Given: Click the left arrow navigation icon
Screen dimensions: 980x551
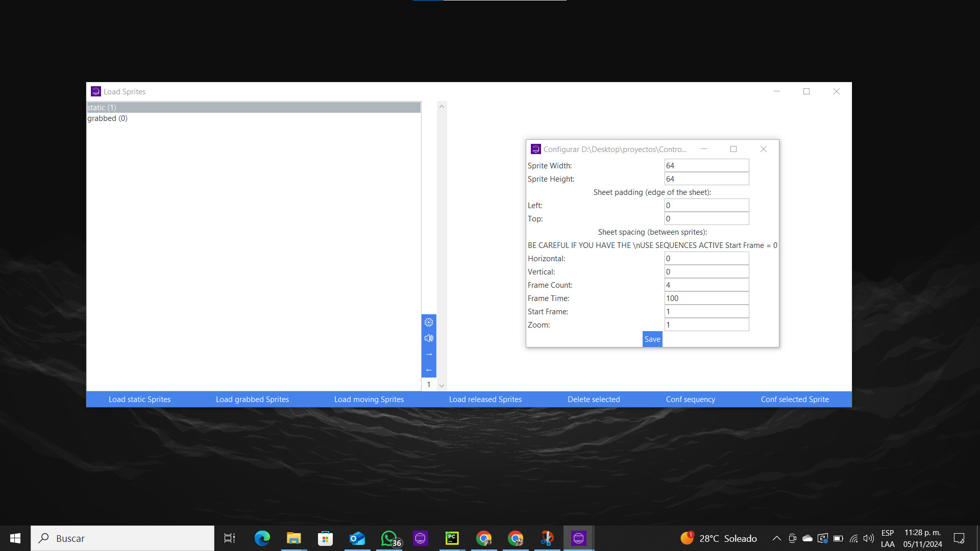Looking at the screenshot, I should (429, 369).
